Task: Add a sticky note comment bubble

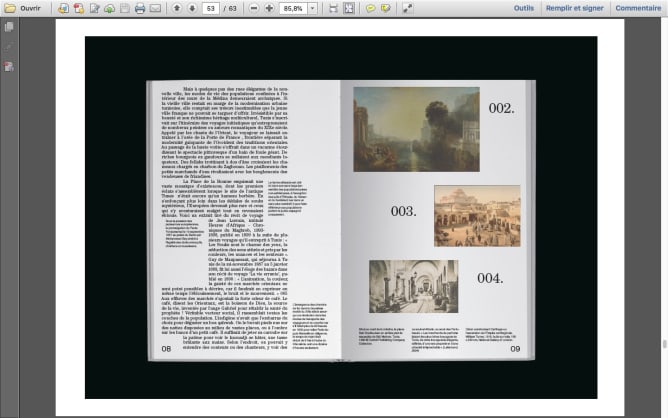Action: (371, 8)
